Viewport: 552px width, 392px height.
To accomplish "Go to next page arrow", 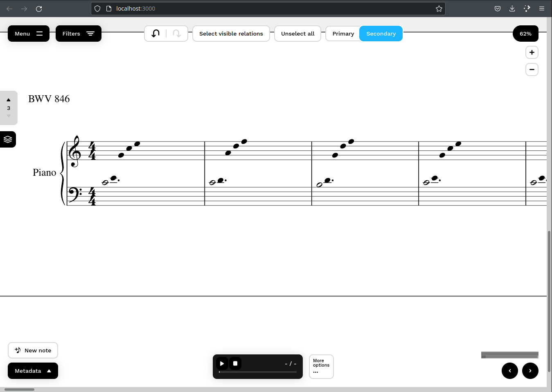I will [530, 371].
